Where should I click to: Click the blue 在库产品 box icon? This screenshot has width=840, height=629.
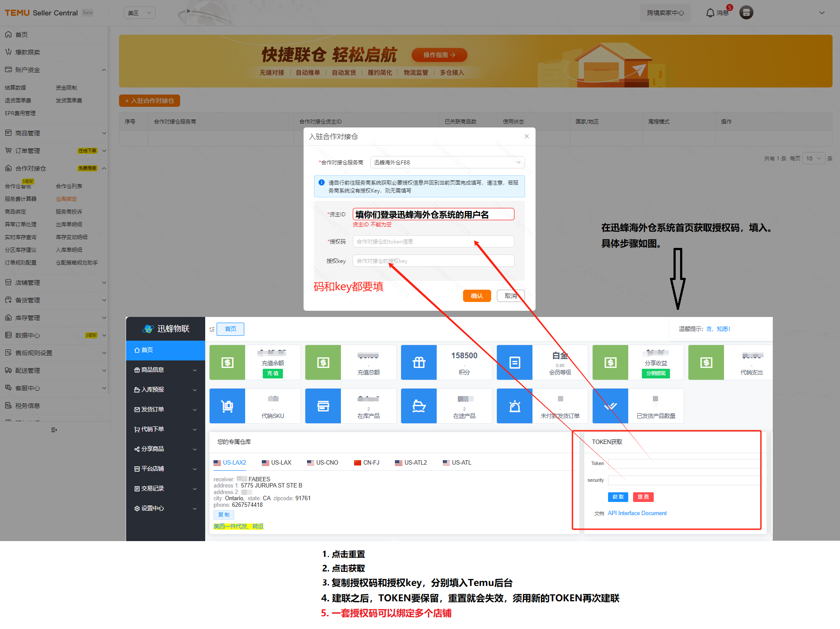pyautogui.click(x=323, y=406)
